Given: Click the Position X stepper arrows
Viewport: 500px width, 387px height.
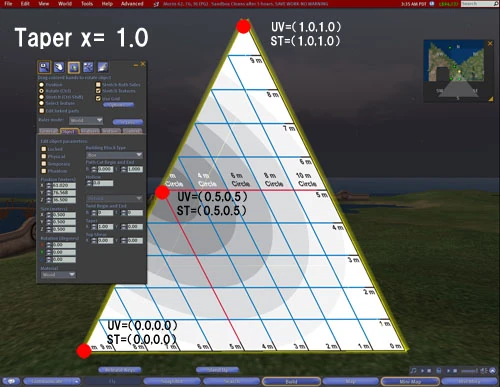Looking at the screenshot, I should pos(49,185).
